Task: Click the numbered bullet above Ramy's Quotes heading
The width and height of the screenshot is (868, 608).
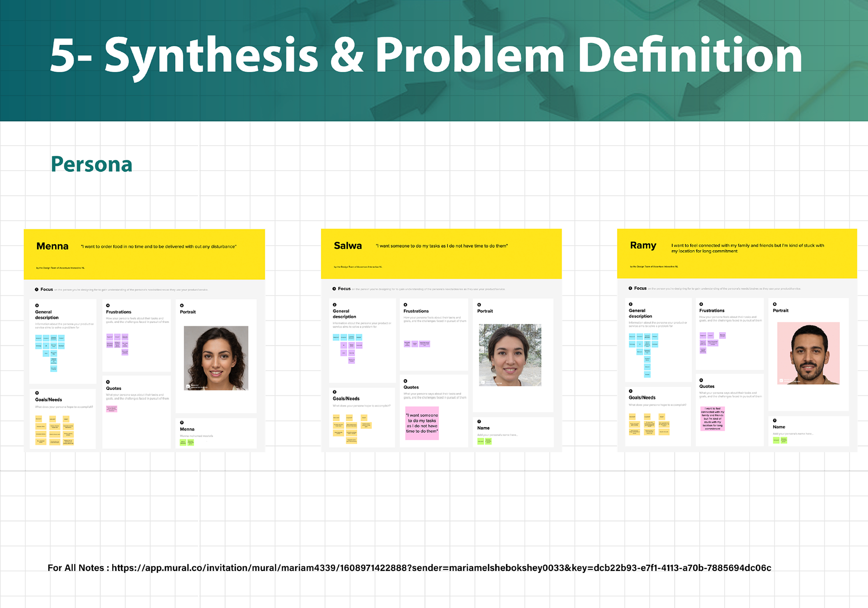Action: click(701, 380)
